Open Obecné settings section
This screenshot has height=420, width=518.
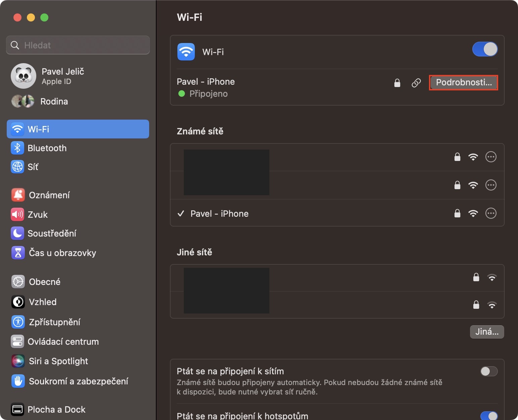point(44,282)
